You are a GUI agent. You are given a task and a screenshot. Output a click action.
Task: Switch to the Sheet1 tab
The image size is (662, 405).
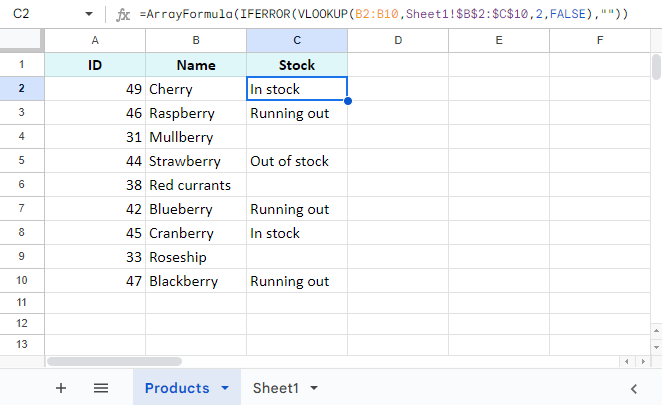pos(276,388)
